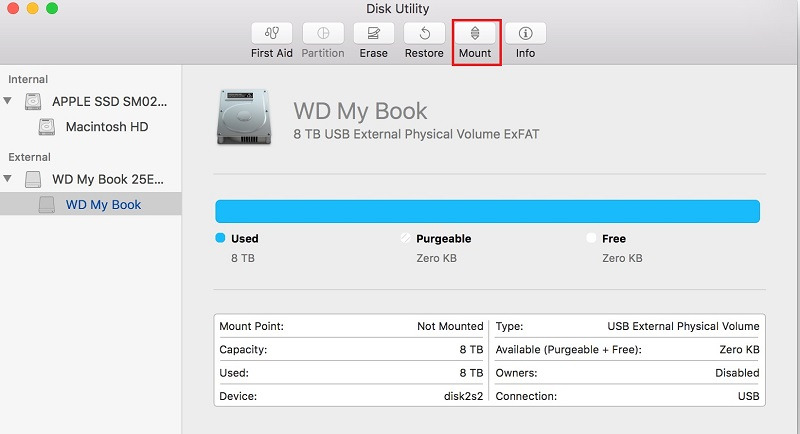This screenshot has height=434, width=800.
Task: Click "Zero KB" value under Purgeable
Action: pyautogui.click(x=437, y=258)
